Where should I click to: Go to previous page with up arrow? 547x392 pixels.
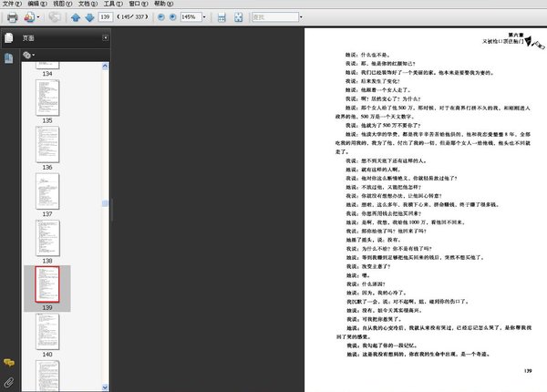76,17
